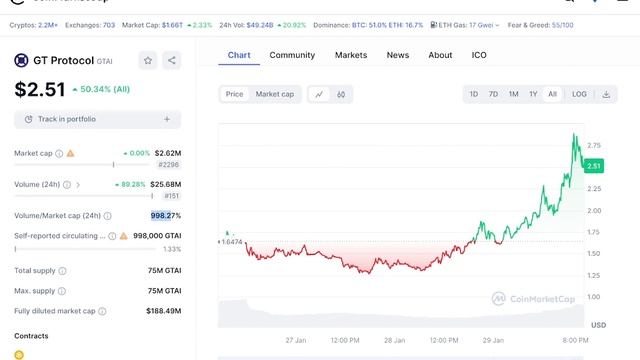Open the News tab
Viewport: 640px width, 360px height.
click(398, 55)
